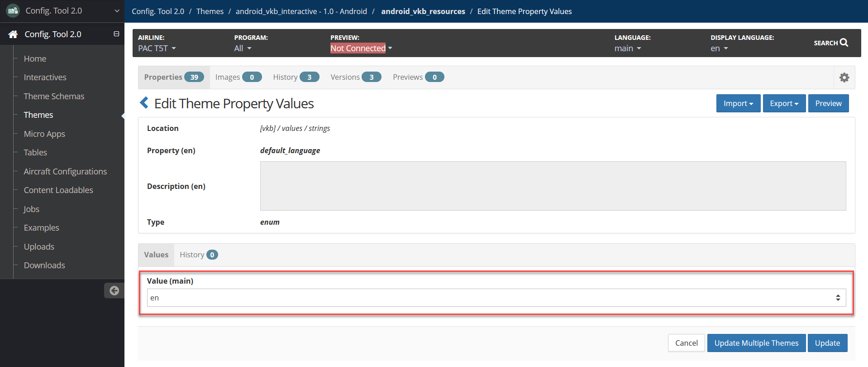Switch to the History 3 tab

tap(296, 77)
